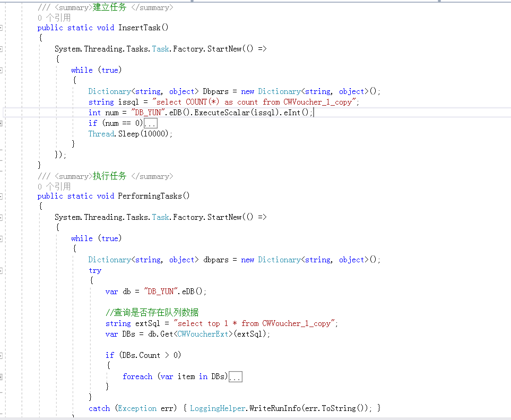Click the 建立任务 summary comment text
Viewport: 511px width, 420px height.
coord(110,7)
